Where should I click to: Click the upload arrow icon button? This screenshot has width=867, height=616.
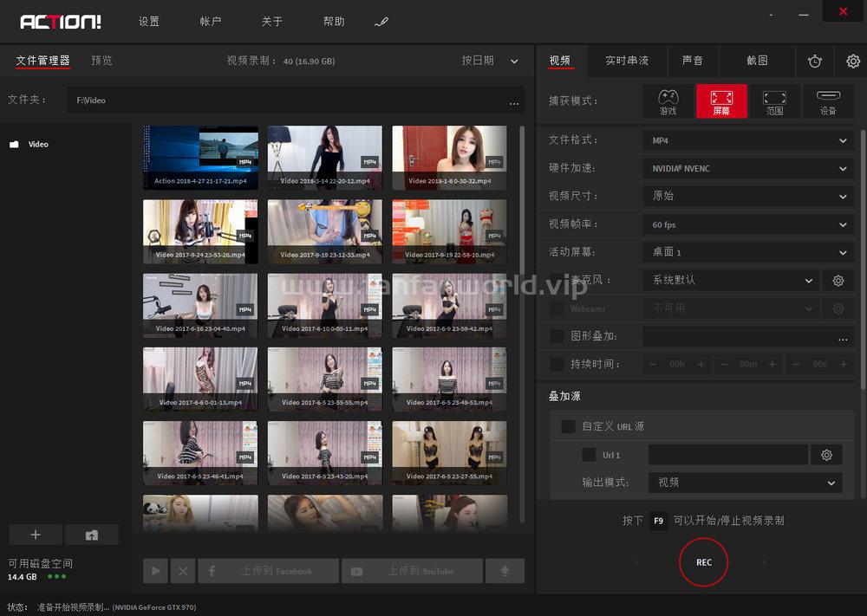(505, 571)
